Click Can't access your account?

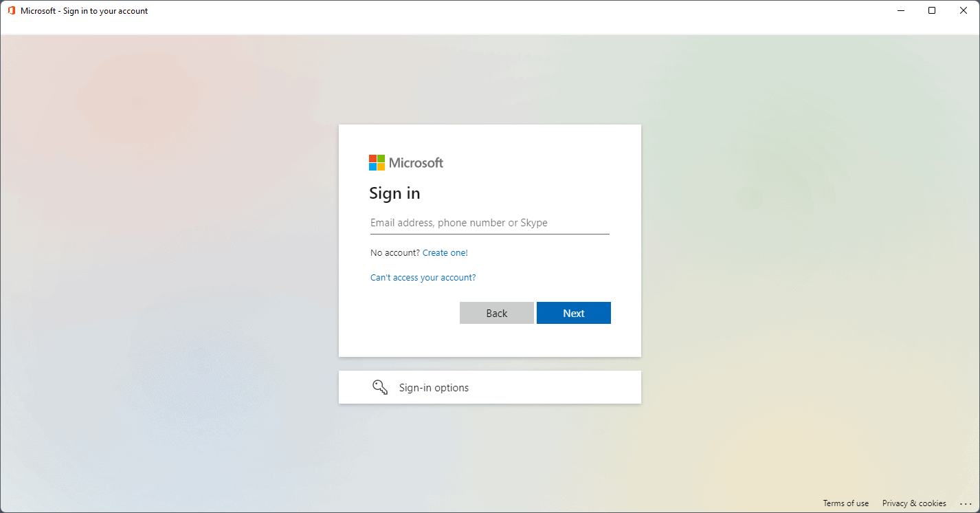click(x=423, y=277)
